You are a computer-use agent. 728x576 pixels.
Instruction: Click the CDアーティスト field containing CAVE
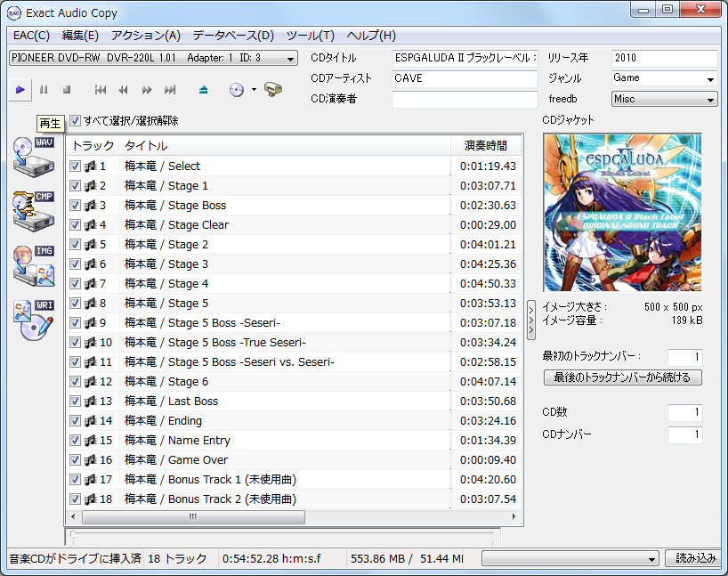465,78
